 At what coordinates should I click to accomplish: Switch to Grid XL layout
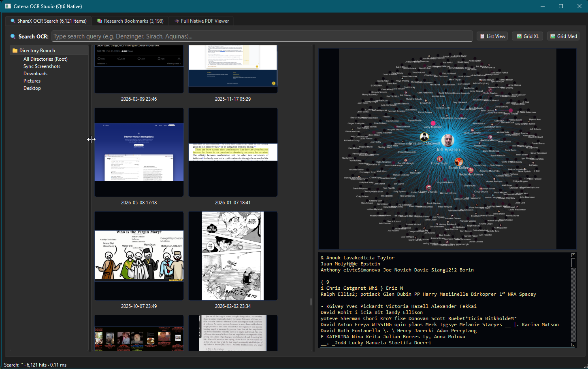pyautogui.click(x=528, y=36)
